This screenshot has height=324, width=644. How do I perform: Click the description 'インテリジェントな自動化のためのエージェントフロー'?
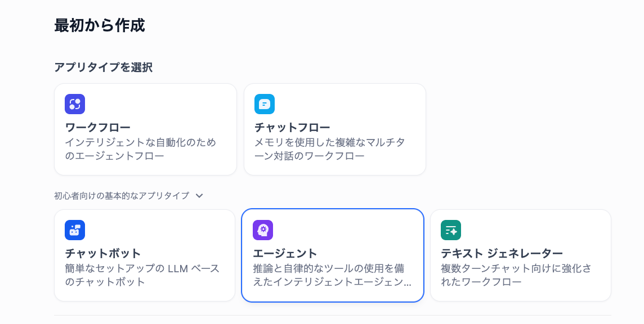tap(141, 149)
